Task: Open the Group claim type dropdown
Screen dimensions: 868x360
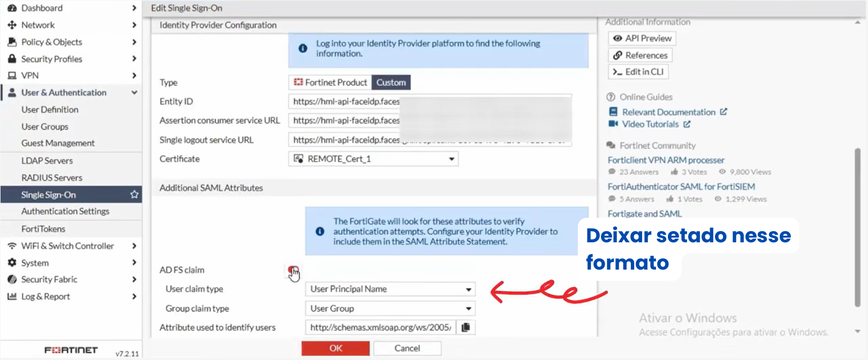Action: click(390, 309)
